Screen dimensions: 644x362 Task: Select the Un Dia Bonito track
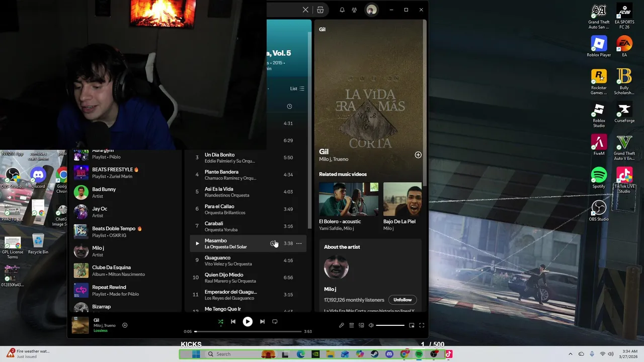tap(248, 158)
